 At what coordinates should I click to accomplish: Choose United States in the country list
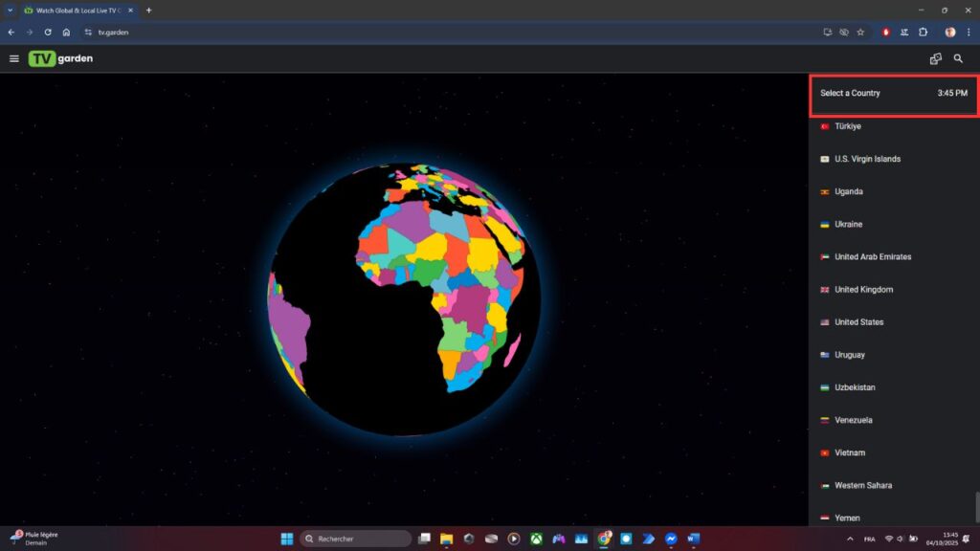point(858,322)
